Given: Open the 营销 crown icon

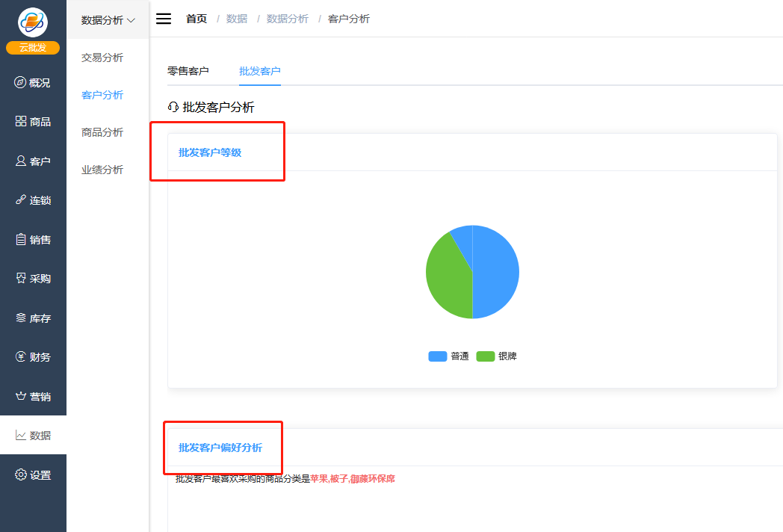Looking at the screenshot, I should 20,396.
